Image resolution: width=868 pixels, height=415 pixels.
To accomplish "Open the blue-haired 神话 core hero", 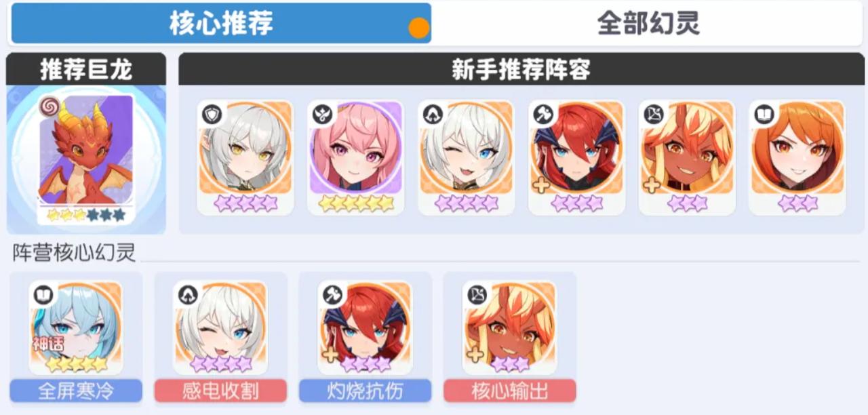I will click(x=76, y=328).
